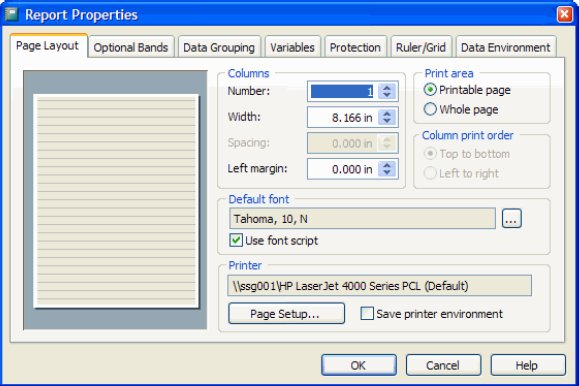Image resolution: width=579 pixels, height=386 pixels.
Task: Open the Data Grouping tab
Action: [219, 47]
